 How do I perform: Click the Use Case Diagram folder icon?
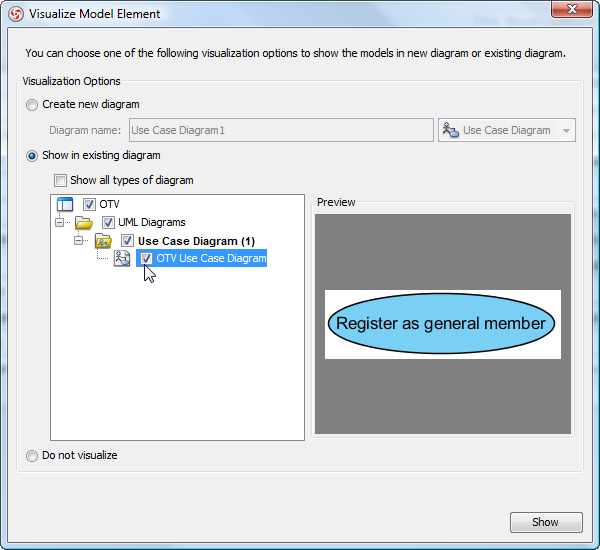point(103,241)
